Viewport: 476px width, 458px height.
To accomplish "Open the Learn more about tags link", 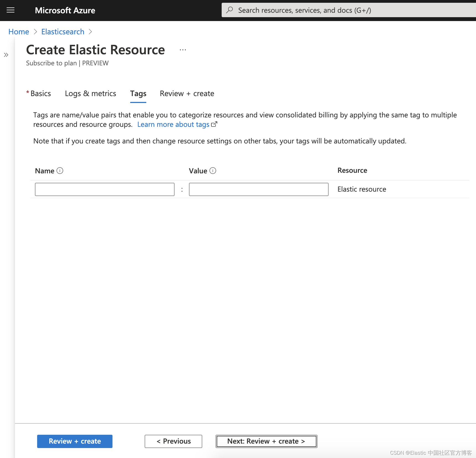I will (173, 124).
